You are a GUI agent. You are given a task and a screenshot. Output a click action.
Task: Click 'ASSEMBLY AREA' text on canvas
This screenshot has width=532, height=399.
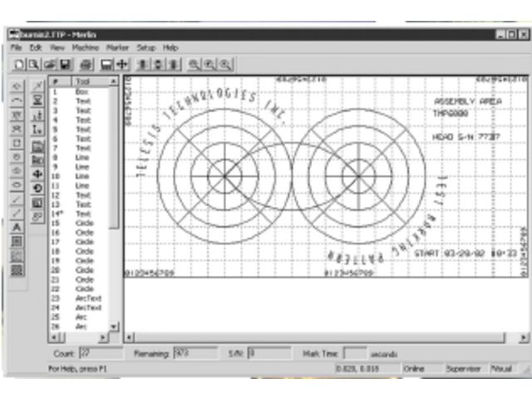click(x=468, y=101)
